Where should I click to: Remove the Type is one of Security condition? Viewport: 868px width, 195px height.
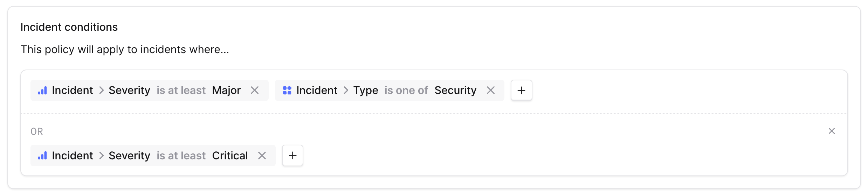click(x=491, y=91)
